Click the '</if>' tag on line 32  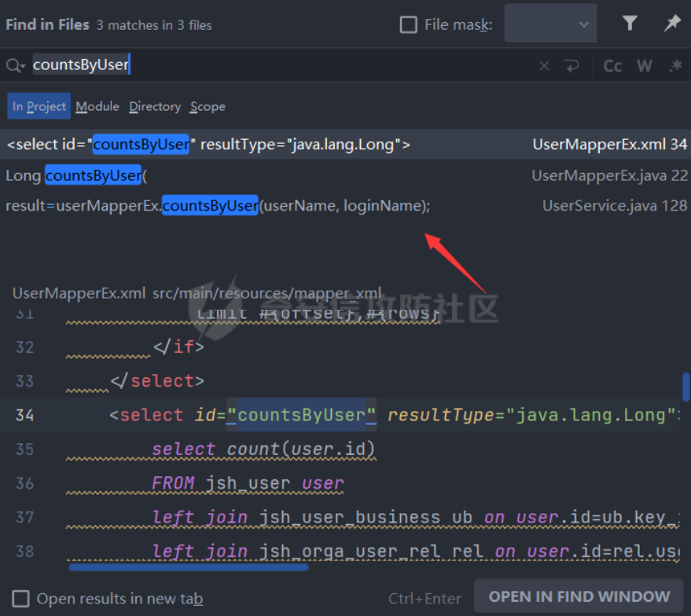(x=178, y=347)
